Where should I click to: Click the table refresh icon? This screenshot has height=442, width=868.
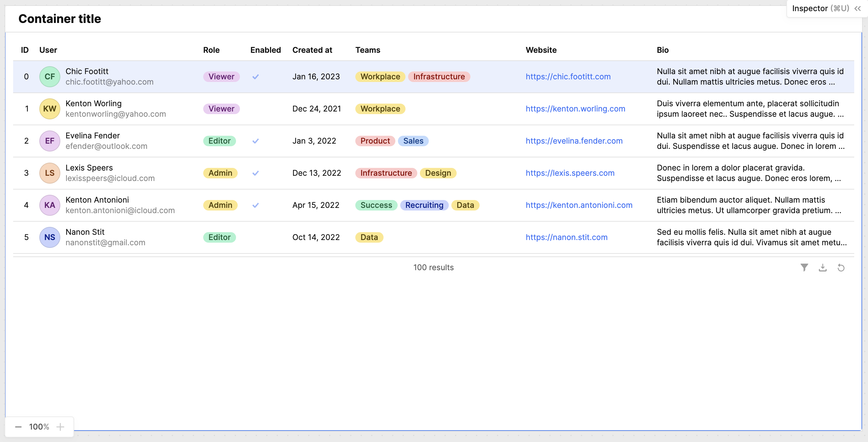[841, 267]
